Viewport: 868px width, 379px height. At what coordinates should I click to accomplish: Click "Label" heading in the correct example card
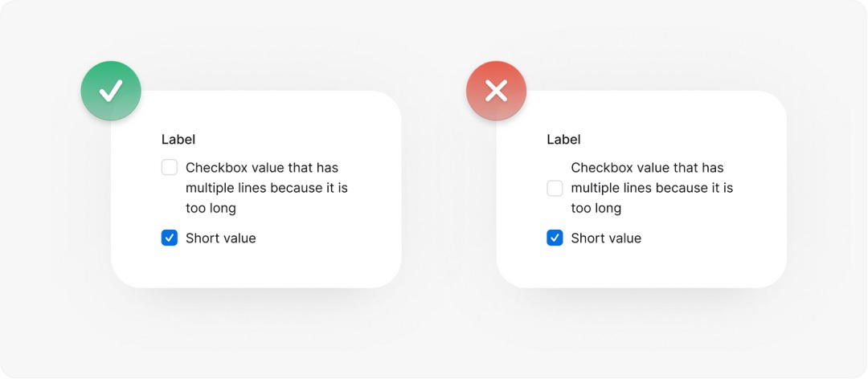[x=179, y=140]
